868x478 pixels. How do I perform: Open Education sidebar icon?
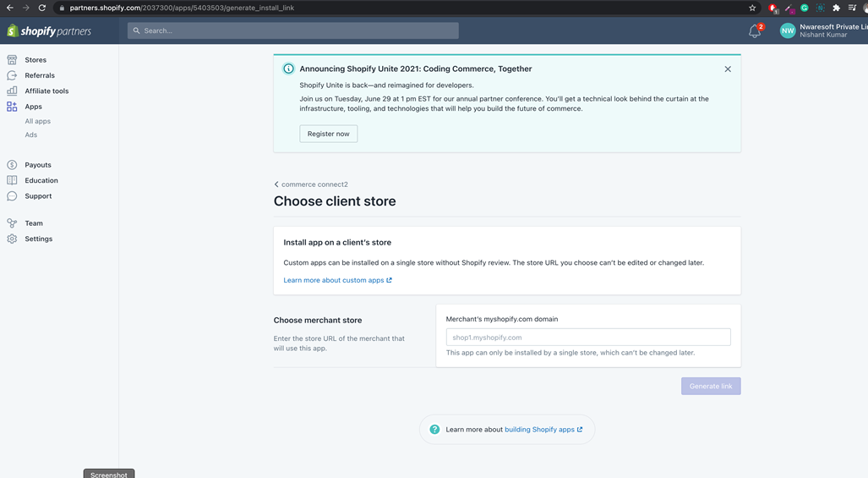tap(12, 180)
